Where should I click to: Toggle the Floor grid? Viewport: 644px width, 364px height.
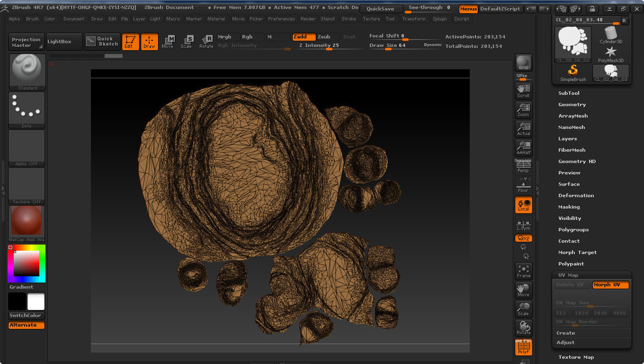click(523, 186)
